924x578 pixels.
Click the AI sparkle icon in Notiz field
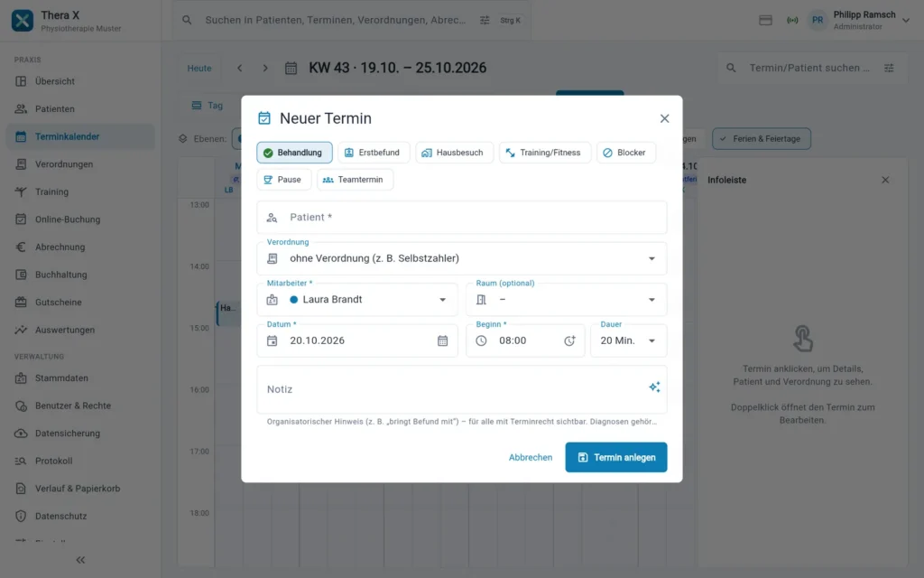tap(654, 387)
